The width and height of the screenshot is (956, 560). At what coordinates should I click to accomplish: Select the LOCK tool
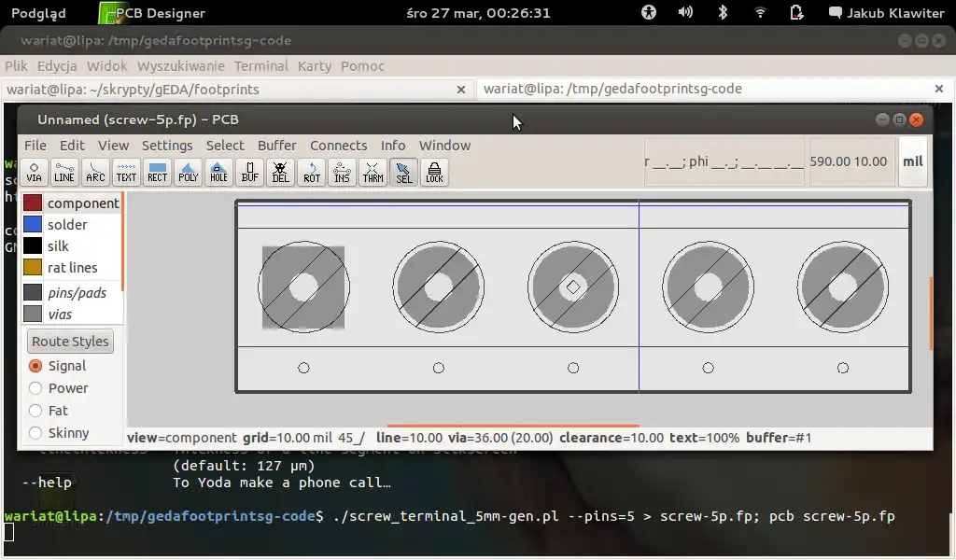434,173
